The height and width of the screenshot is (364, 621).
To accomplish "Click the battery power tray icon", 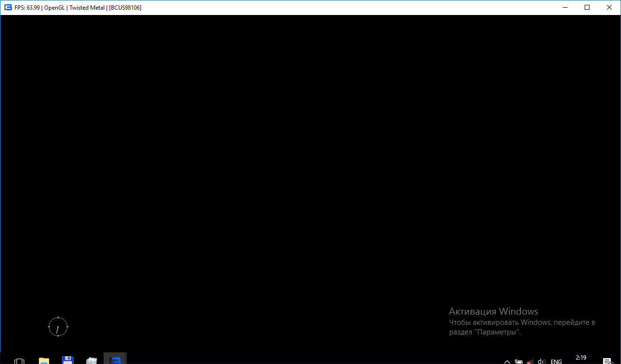I will point(519,361).
